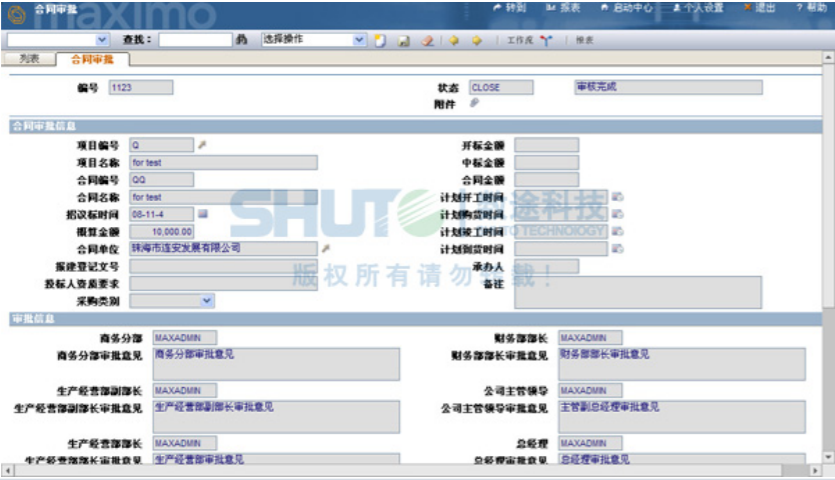Expand the 选择操作 action dropdown
The width and height of the screenshot is (835, 480).
coord(360,40)
